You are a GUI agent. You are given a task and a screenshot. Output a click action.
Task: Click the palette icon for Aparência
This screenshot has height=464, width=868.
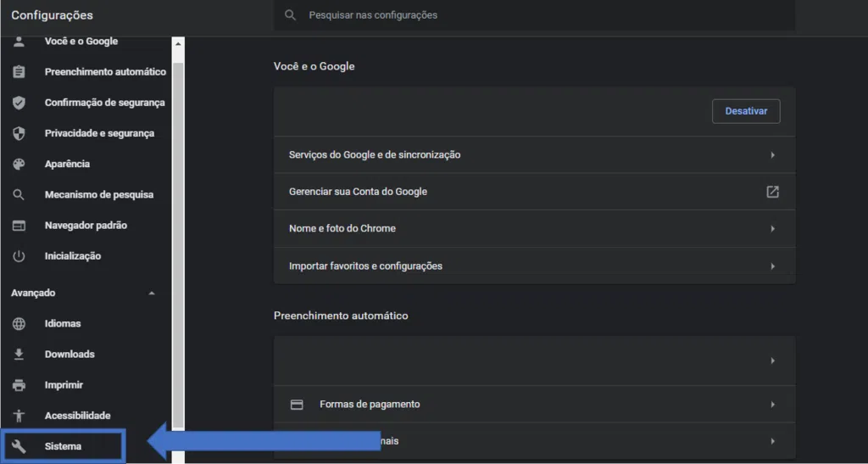click(19, 164)
